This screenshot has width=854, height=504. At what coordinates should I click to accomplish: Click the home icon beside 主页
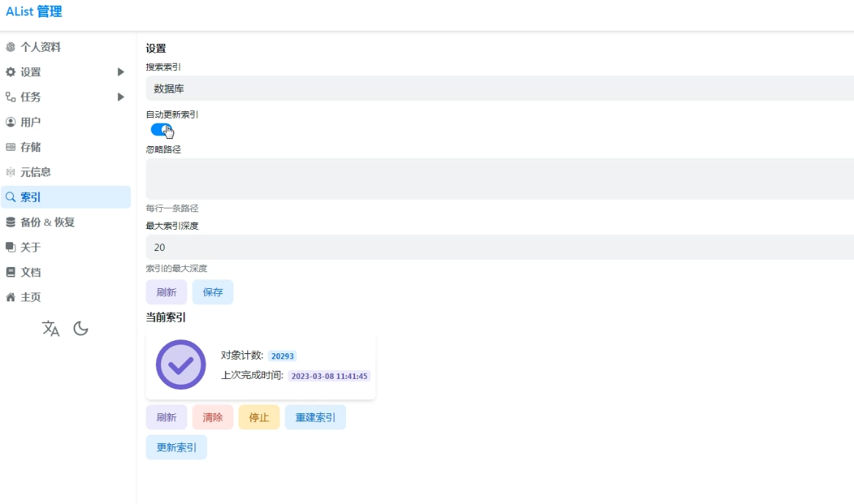[10, 297]
